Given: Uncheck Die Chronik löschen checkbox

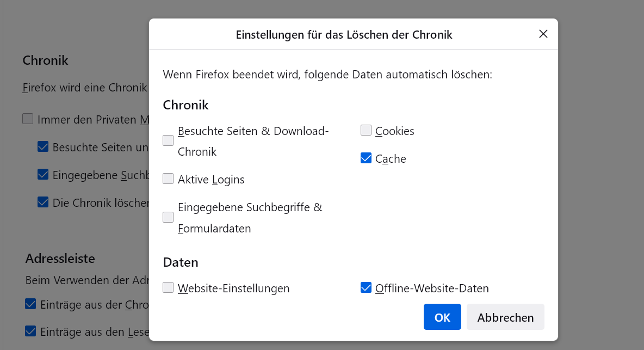Looking at the screenshot, I should (x=43, y=202).
